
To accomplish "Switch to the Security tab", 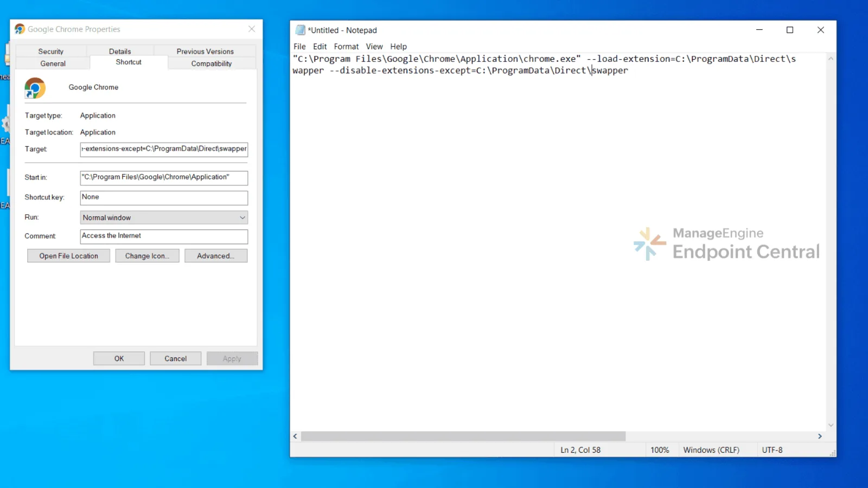I will click(51, 52).
